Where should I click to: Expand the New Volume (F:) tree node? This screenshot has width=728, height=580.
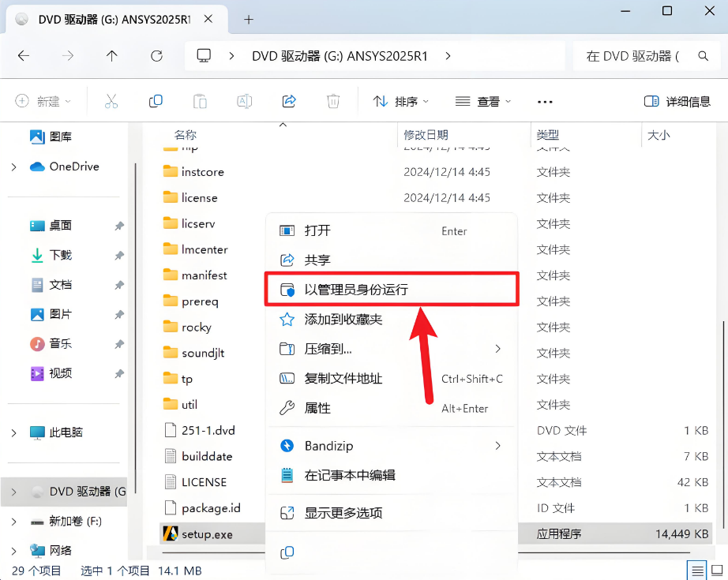pyautogui.click(x=14, y=522)
